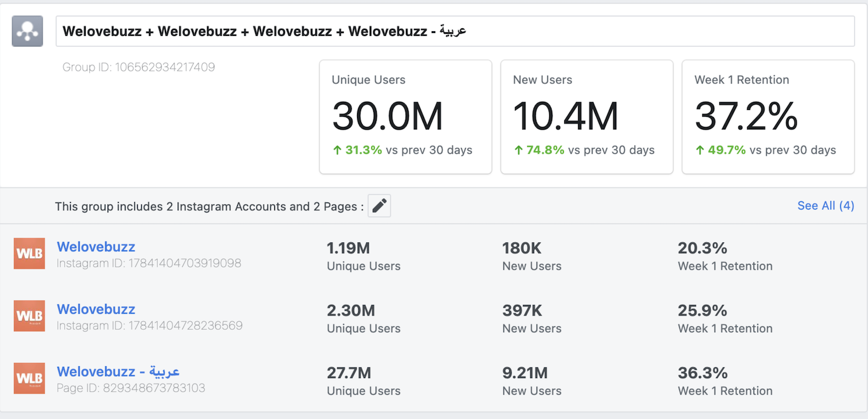Click the WLB logo beside Page ID 829348673783103
Image resolution: width=868 pixels, height=419 pixels.
[30, 378]
